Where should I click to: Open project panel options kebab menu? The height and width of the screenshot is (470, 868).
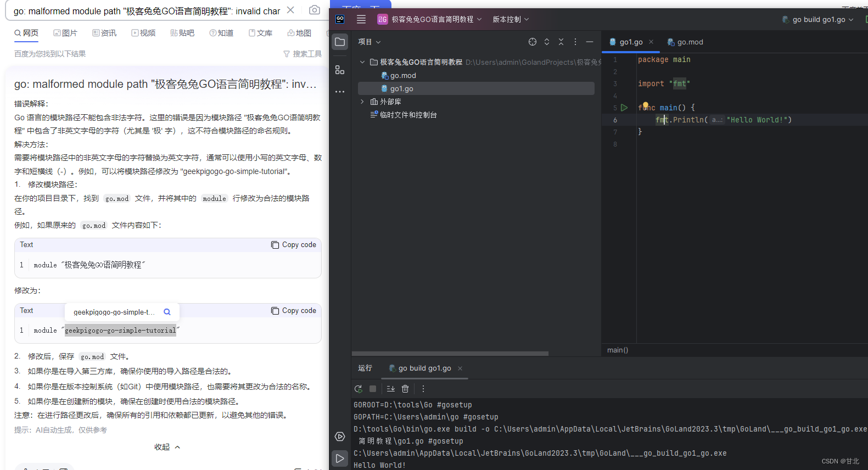[x=575, y=42]
